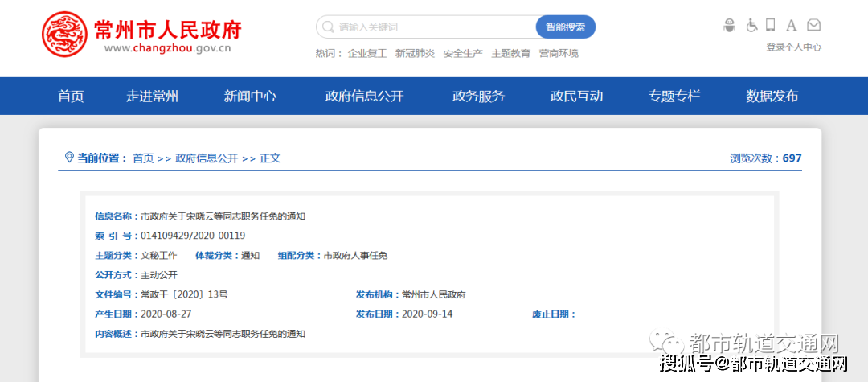Viewport: 868px width, 382px height.
Task: Open the wheelchair accessibility mode icon
Action: click(x=751, y=26)
